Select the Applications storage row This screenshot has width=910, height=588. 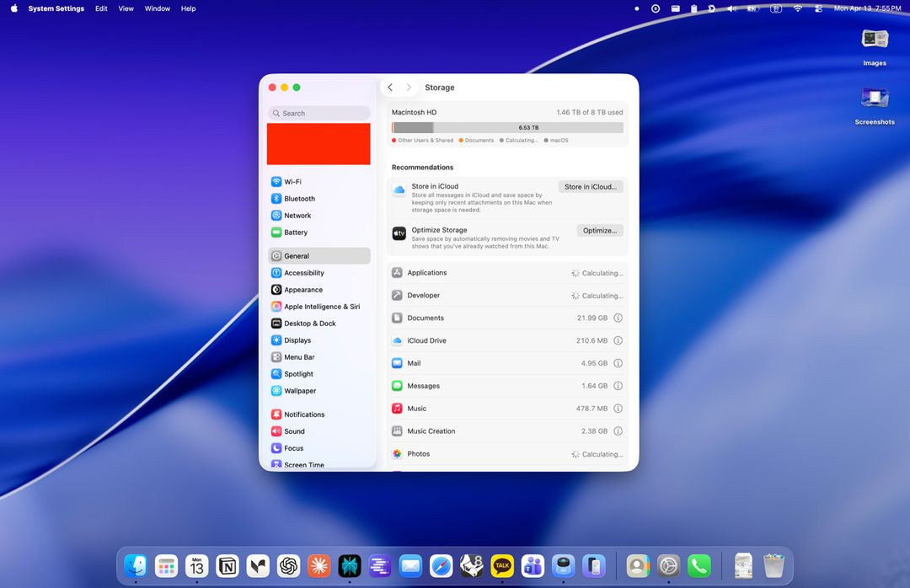[x=507, y=273]
